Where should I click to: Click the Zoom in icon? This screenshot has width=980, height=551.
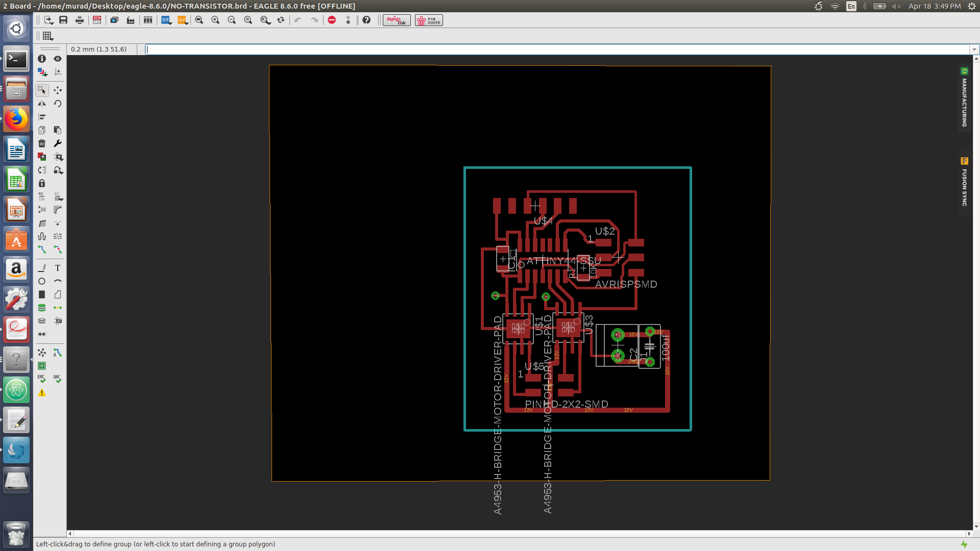[x=215, y=20]
